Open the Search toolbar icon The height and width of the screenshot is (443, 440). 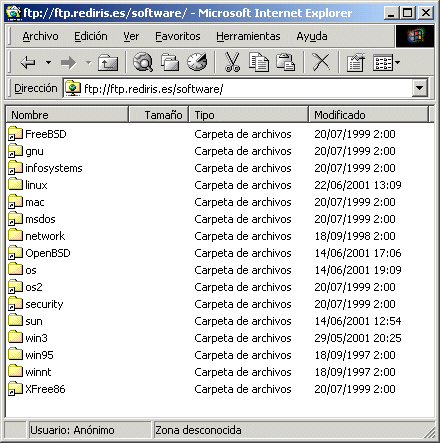(143, 62)
